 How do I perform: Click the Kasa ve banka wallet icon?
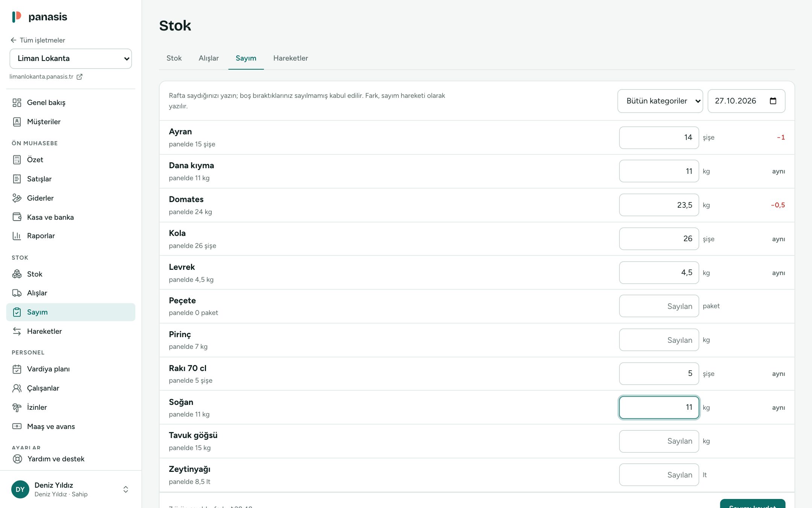17,217
